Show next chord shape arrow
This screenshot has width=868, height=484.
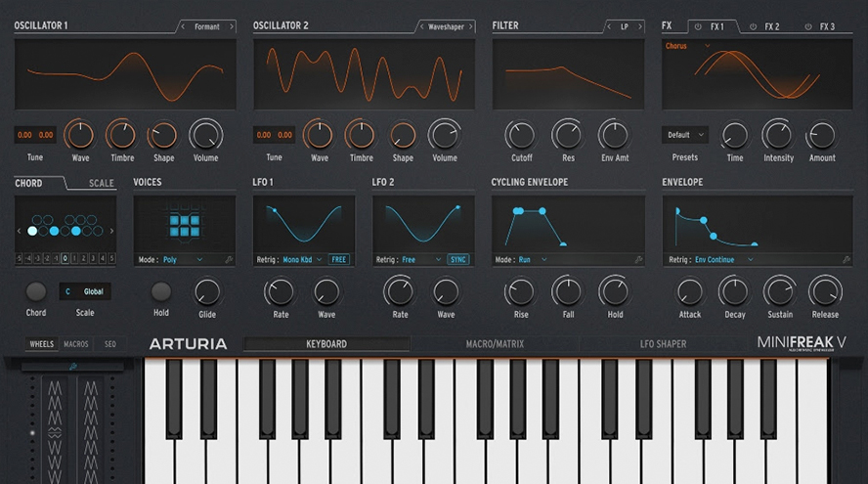(111, 231)
